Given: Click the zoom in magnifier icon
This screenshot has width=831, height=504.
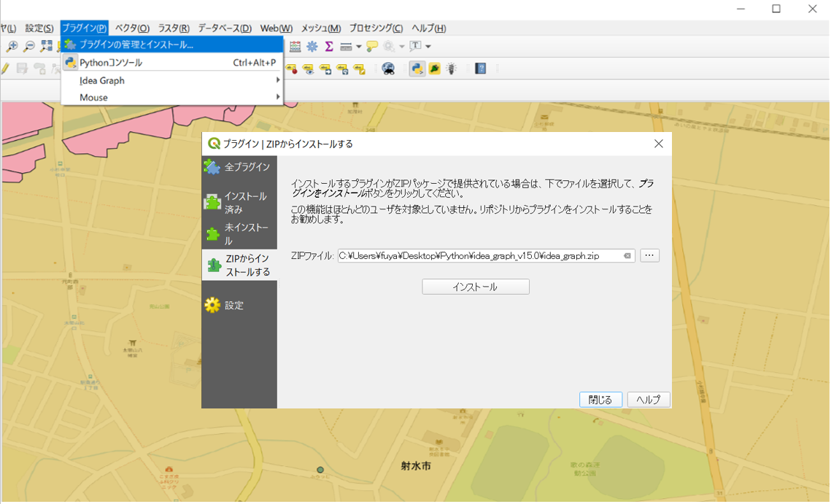Looking at the screenshot, I should 12,47.
